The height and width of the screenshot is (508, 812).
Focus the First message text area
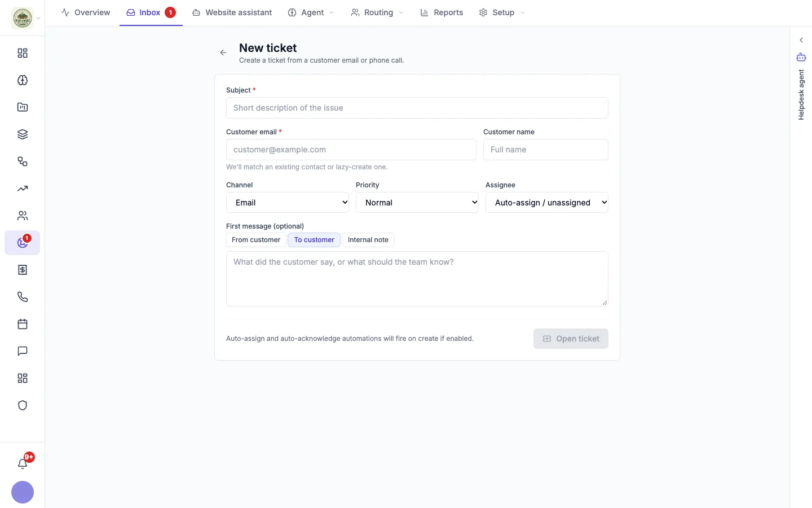(417, 279)
